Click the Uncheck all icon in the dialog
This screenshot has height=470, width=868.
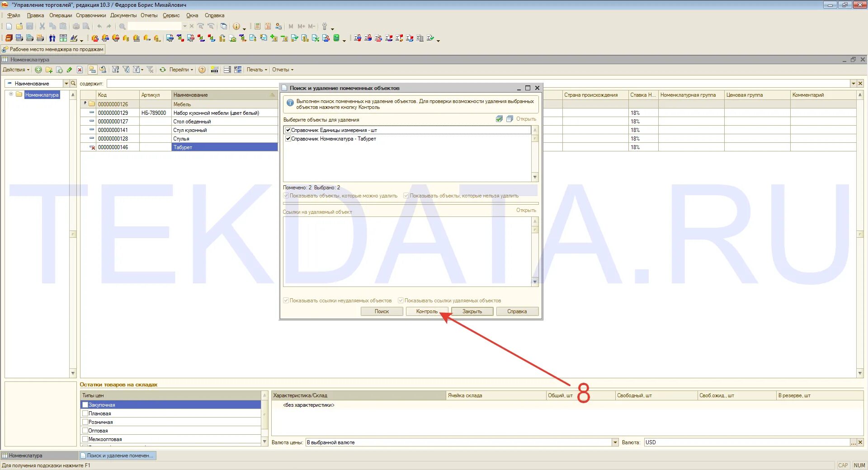point(509,119)
